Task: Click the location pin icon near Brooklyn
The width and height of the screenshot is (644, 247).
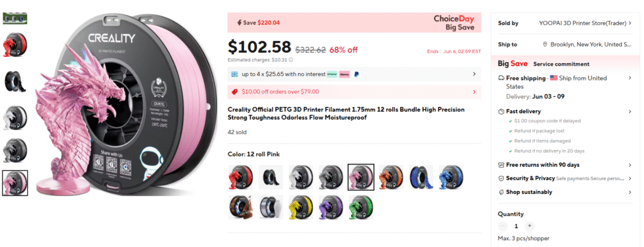Action: (545, 45)
